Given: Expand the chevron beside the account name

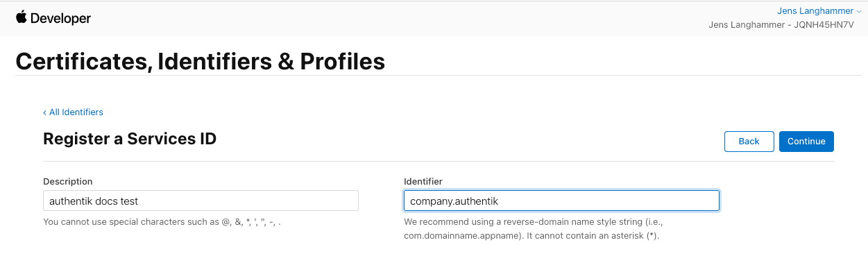Looking at the screenshot, I should coord(859,12).
